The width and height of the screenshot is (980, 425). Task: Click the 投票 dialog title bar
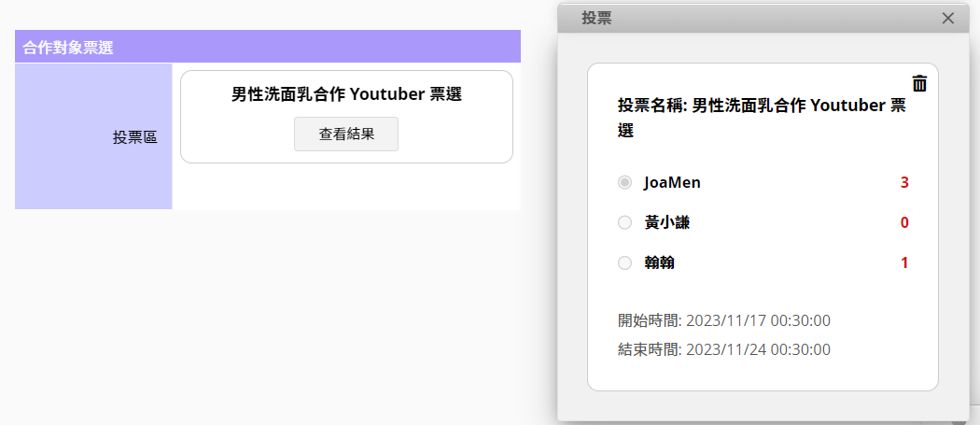(x=747, y=18)
